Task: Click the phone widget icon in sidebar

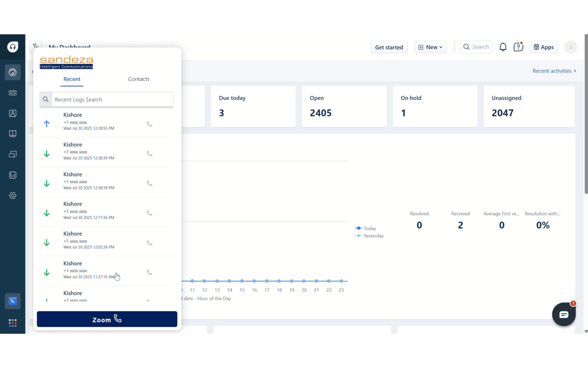Action: (x=13, y=301)
